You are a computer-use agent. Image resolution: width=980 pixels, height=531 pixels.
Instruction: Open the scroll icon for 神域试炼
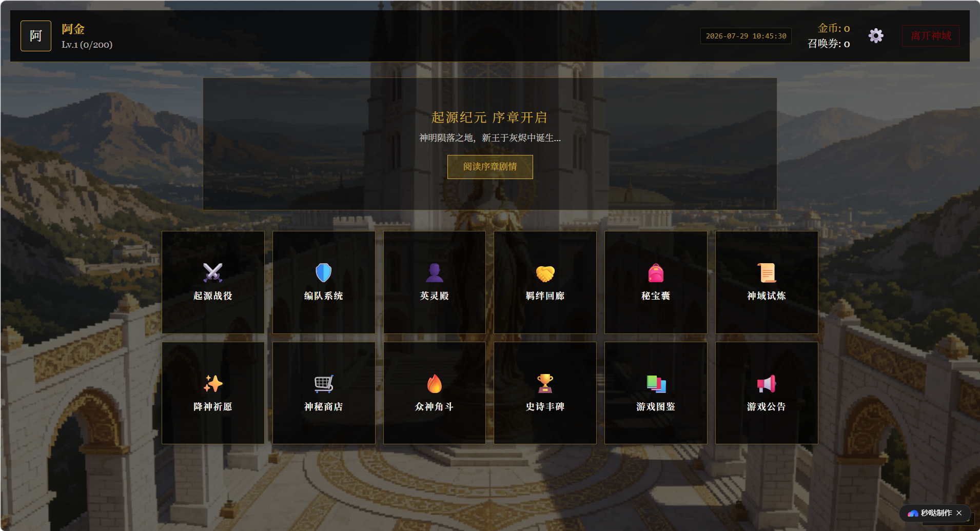click(767, 273)
